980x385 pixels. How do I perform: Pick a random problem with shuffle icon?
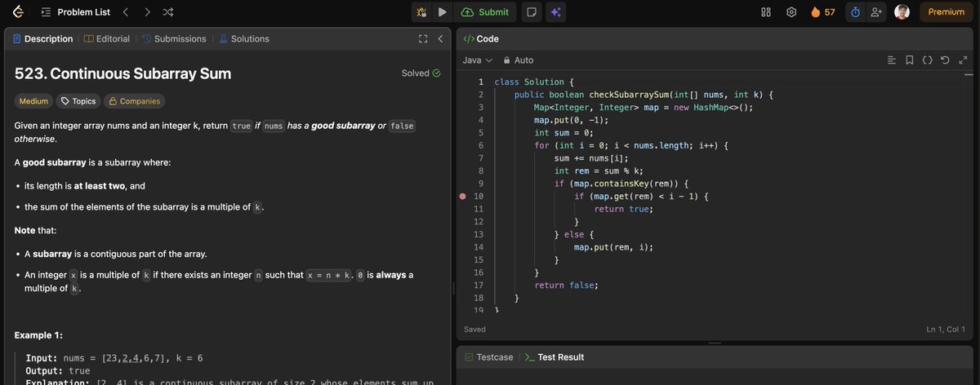coord(167,12)
